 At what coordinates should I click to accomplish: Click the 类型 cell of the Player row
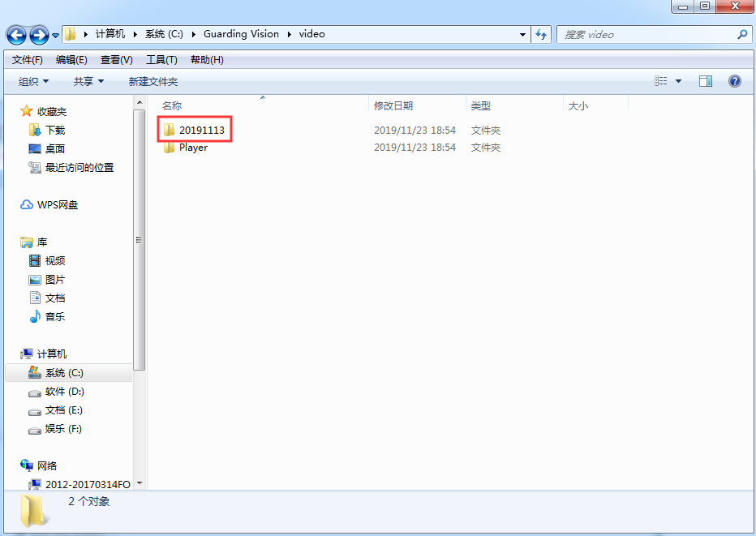click(486, 147)
